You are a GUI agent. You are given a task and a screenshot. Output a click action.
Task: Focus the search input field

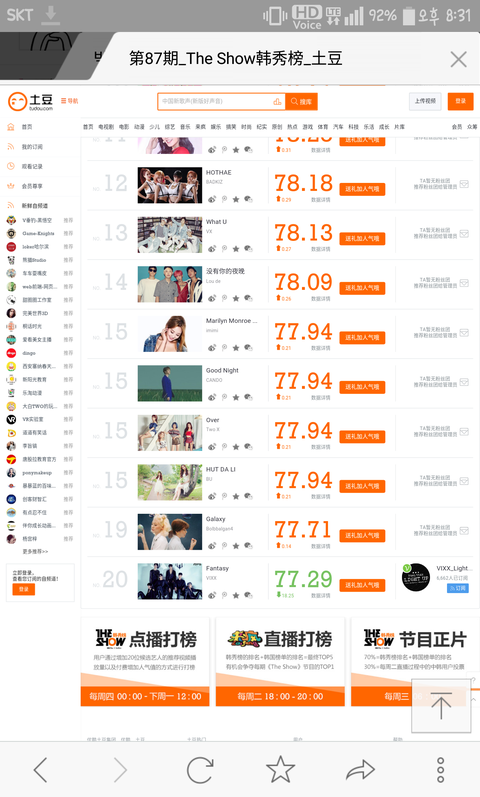tap(221, 102)
